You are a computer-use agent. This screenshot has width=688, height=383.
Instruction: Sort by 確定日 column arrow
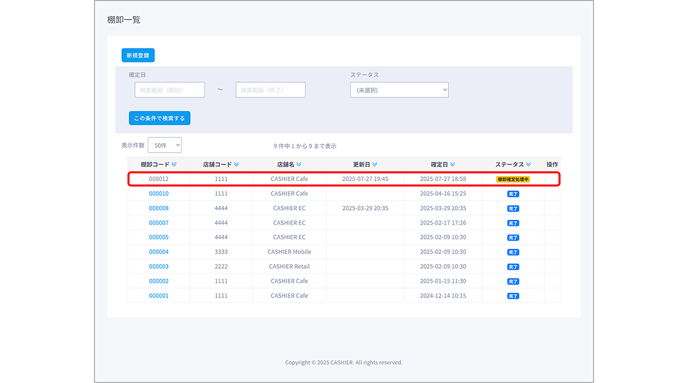[x=452, y=165]
